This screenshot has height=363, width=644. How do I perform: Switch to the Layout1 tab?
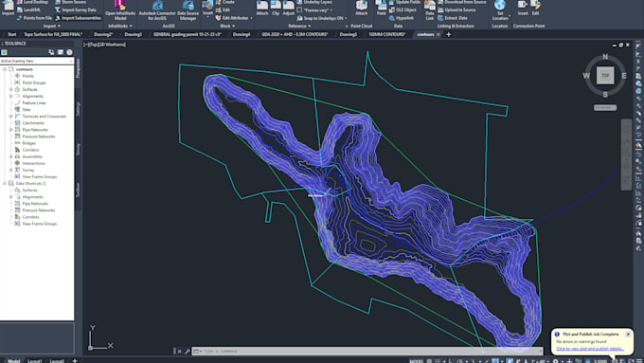coord(34,361)
